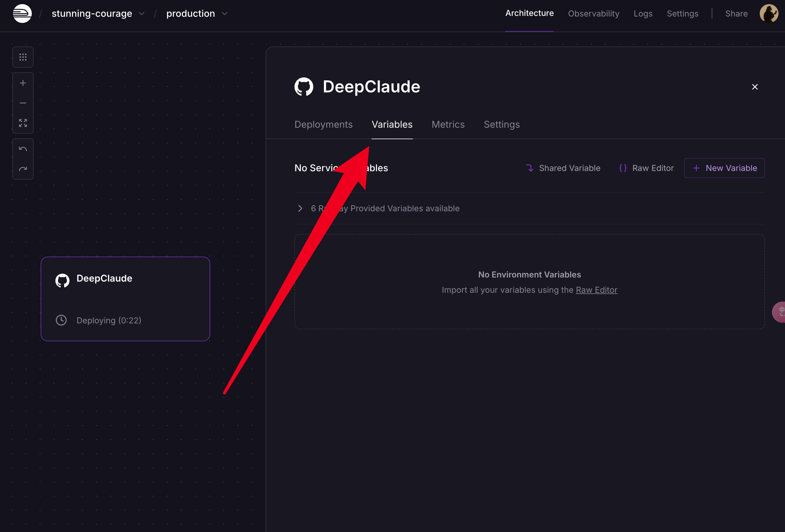Open the Raw Editor link in empty state
785x532 pixels.
pos(596,289)
